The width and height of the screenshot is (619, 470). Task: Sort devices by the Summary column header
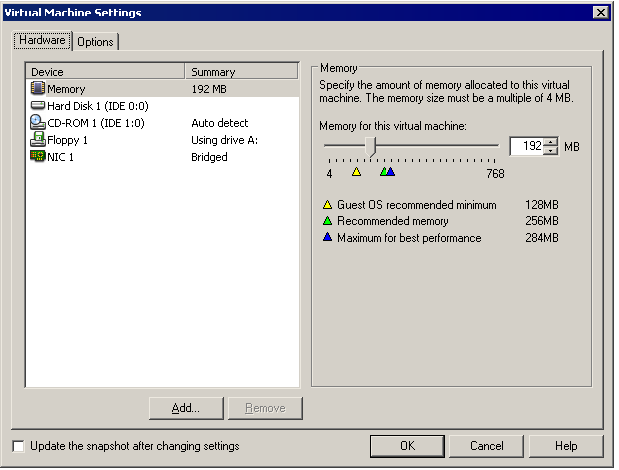coord(242,72)
